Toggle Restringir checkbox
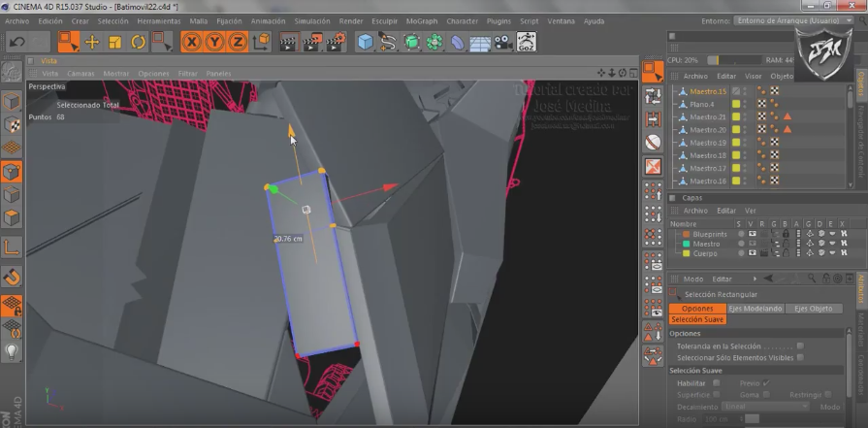The height and width of the screenshot is (428, 868). [828, 394]
